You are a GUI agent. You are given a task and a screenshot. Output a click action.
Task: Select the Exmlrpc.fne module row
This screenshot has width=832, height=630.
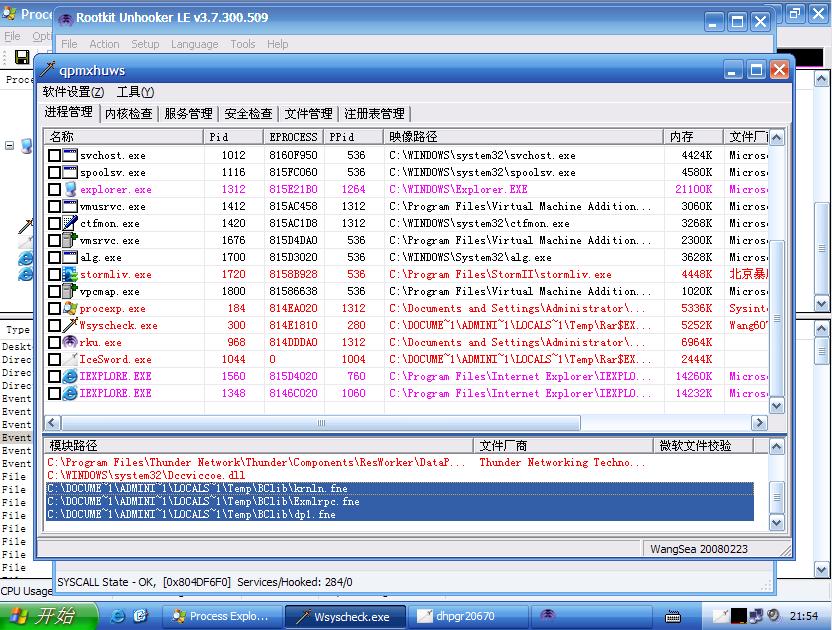[x=400, y=501]
